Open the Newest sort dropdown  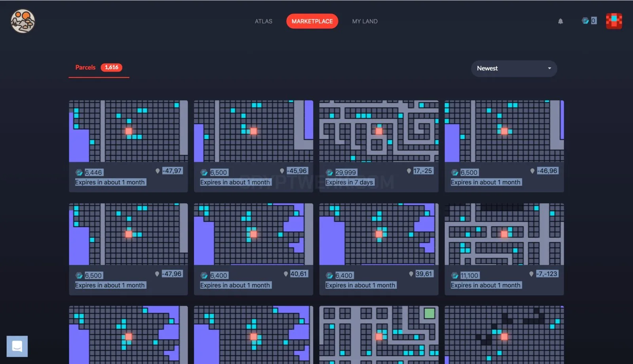point(514,68)
